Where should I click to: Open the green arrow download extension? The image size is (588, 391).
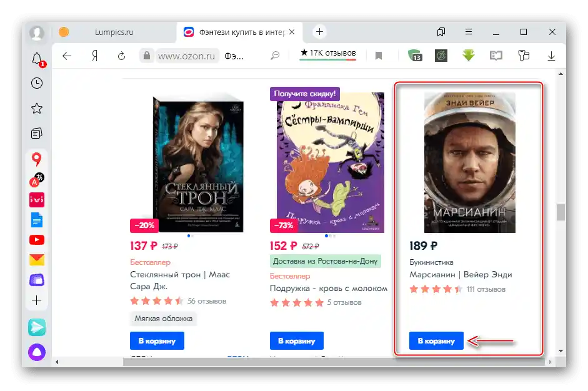469,56
